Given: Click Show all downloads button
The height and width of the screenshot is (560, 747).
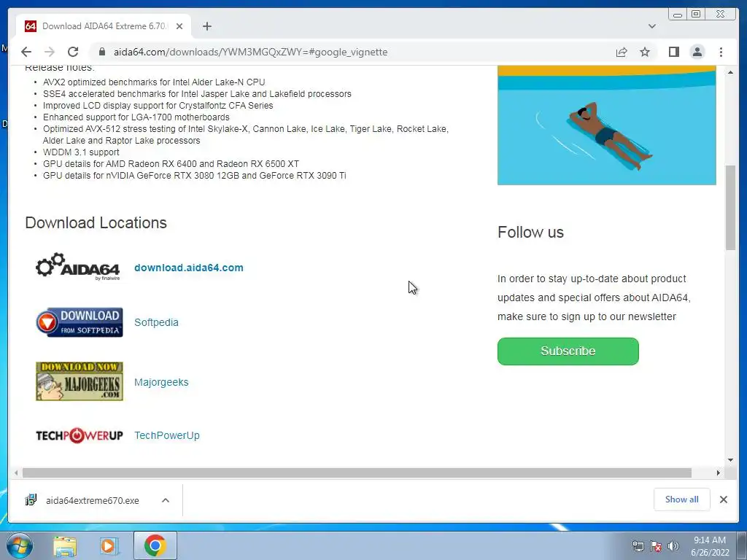Looking at the screenshot, I should tap(682, 499).
